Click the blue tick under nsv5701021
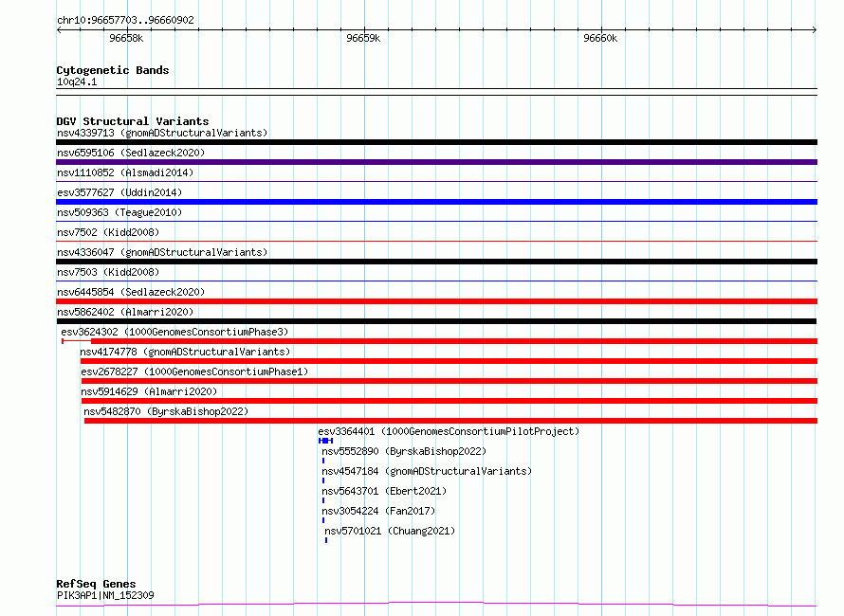Image resolution: width=844 pixels, height=616 pixels. point(326,540)
